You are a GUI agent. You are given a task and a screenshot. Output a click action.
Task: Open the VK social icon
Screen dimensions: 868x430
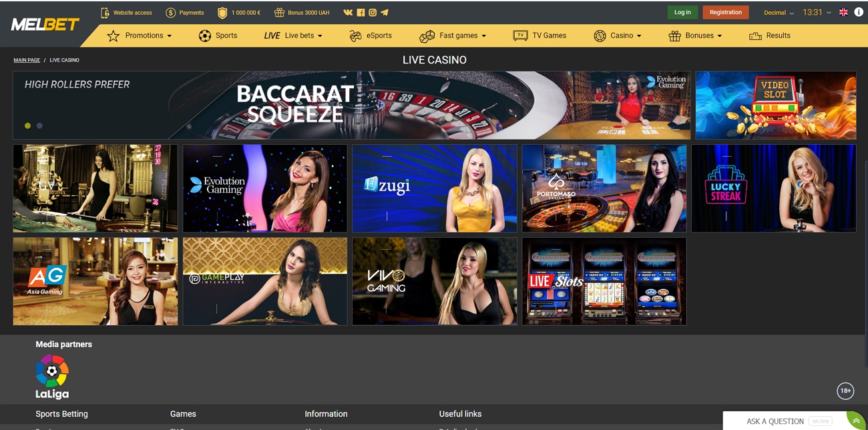click(348, 13)
